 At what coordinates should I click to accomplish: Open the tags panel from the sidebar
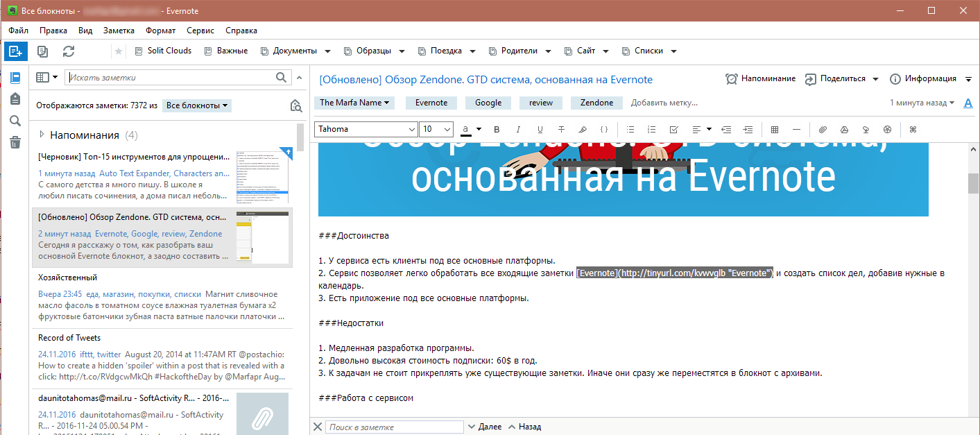(15, 99)
